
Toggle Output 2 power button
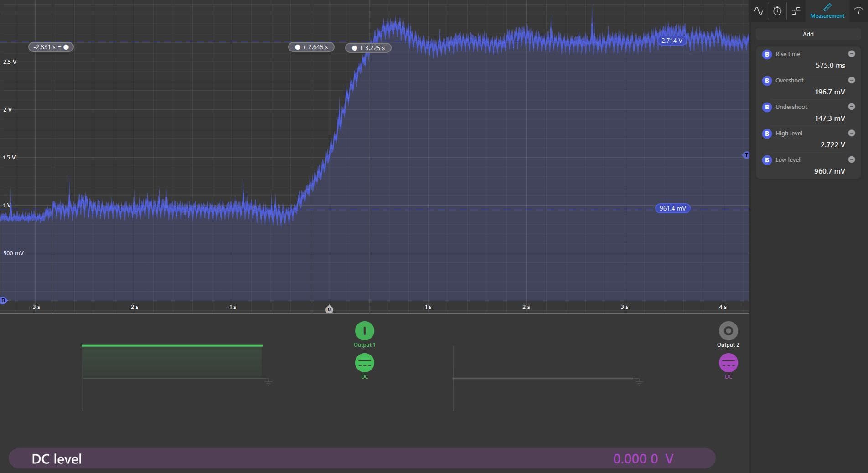coord(728,331)
